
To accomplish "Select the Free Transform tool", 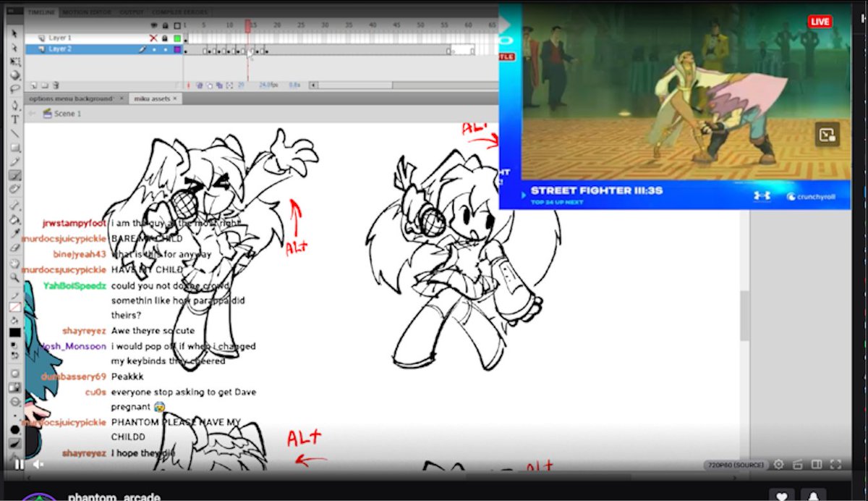I will click(14, 62).
